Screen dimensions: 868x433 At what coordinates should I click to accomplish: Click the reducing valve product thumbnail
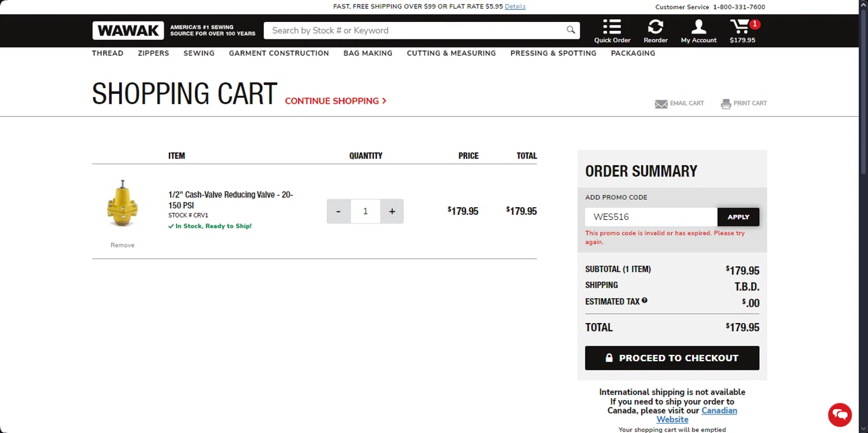tap(122, 204)
